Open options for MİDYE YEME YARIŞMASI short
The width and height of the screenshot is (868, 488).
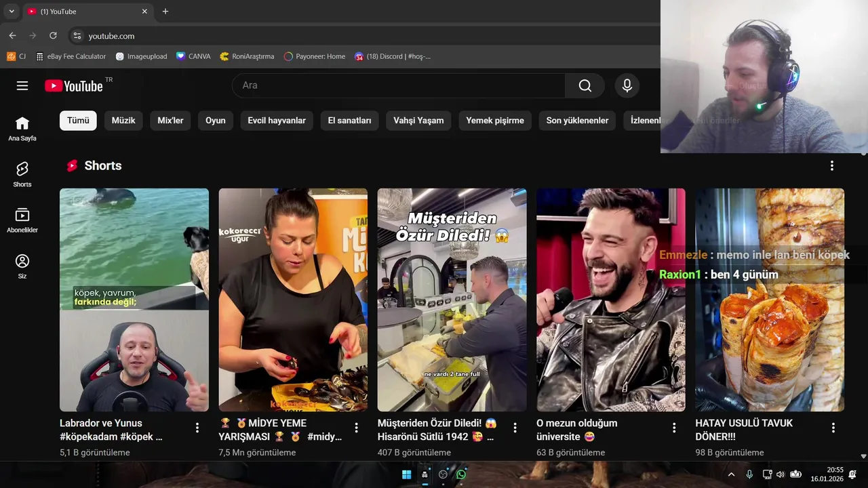click(x=356, y=428)
